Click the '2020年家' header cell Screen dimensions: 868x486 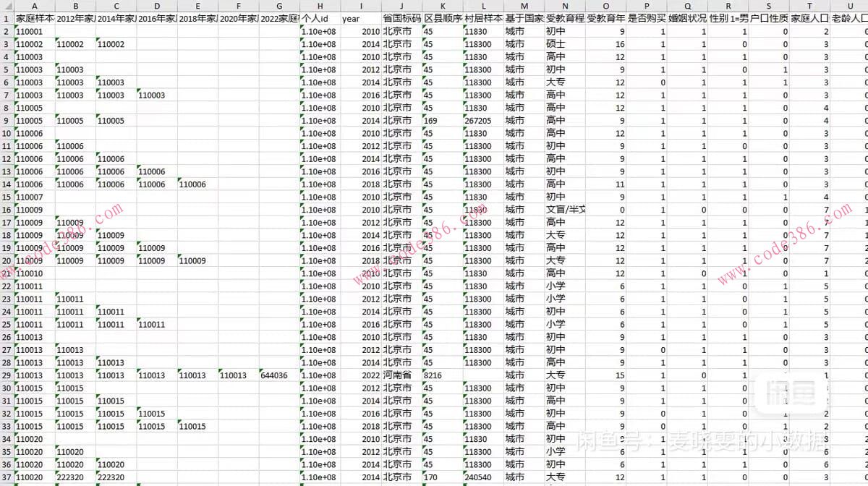point(239,18)
